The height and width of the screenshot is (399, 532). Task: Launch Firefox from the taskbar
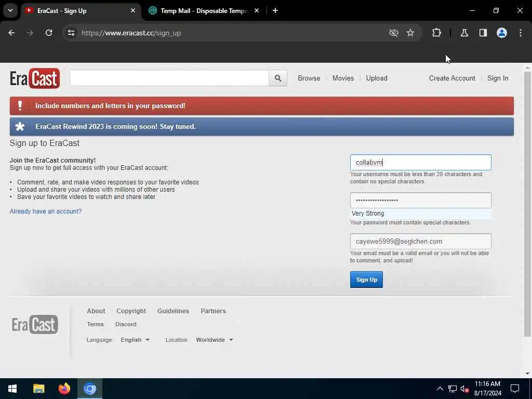64,389
